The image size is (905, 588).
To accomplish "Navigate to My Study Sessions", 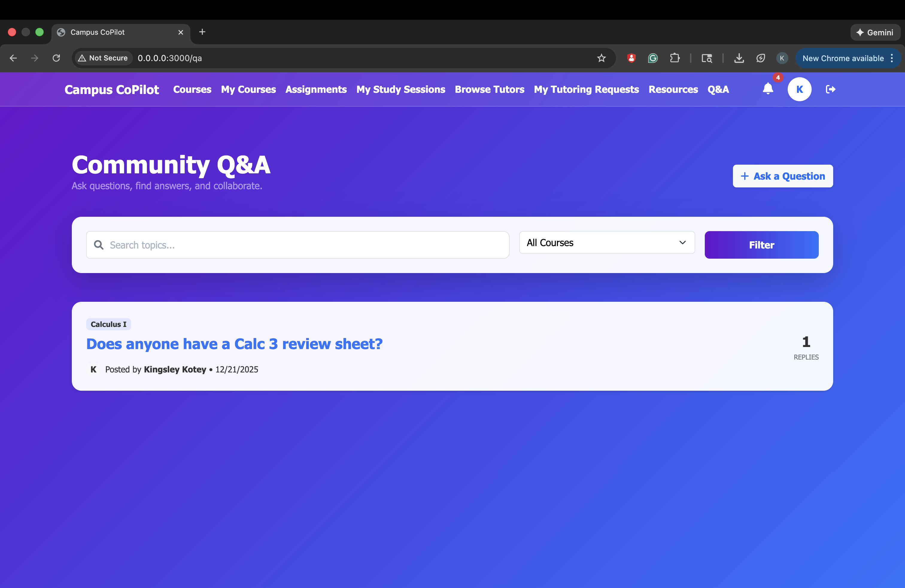I will (x=400, y=90).
